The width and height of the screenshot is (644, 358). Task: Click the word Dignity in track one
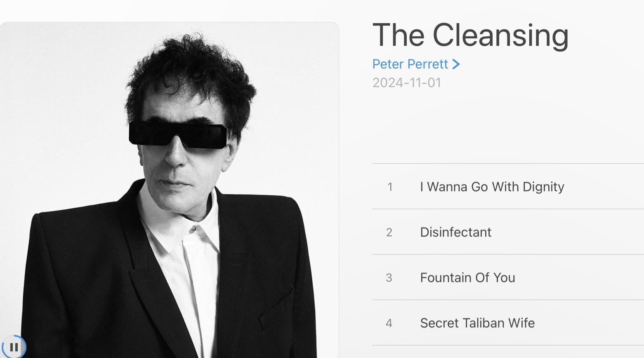(x=543, y=187)
